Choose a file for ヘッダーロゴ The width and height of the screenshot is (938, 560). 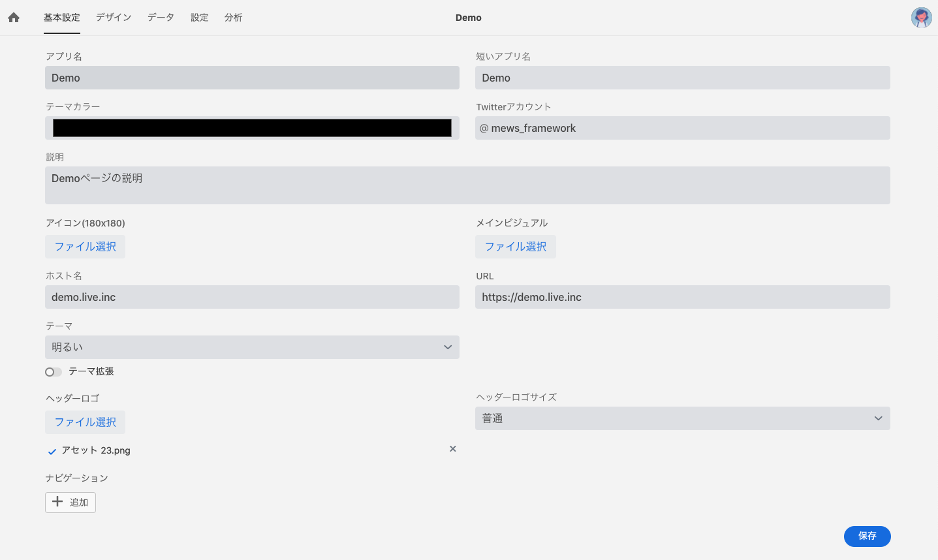(86, 422)
